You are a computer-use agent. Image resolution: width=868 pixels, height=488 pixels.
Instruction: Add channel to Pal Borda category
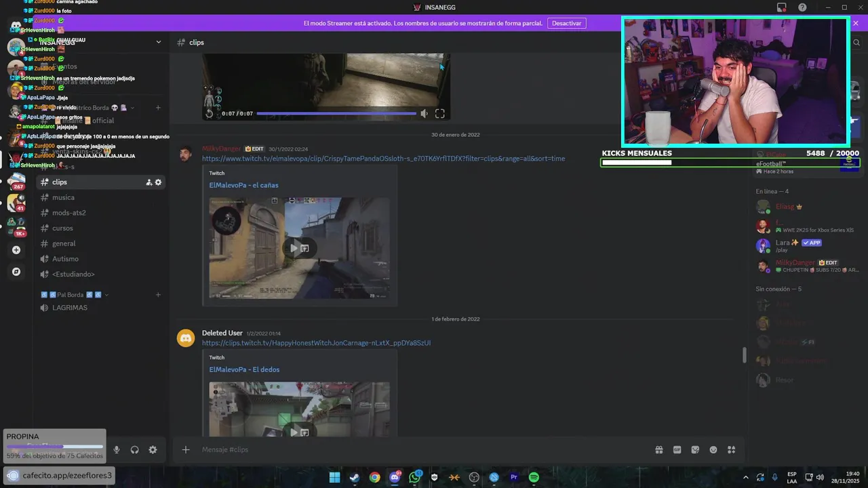click(158, 295)
